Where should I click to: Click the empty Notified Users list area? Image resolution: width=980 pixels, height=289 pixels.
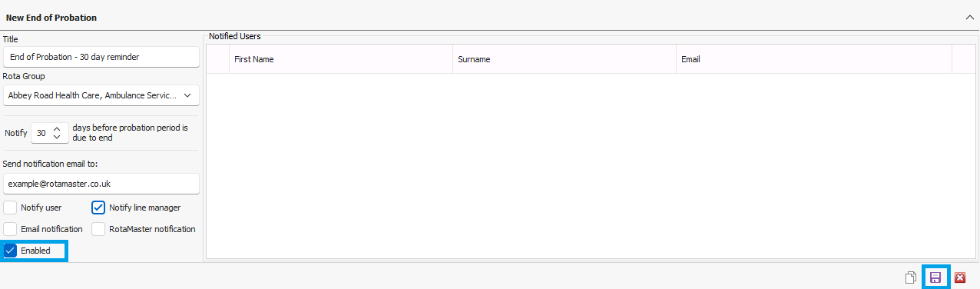(x=591, y=166)
